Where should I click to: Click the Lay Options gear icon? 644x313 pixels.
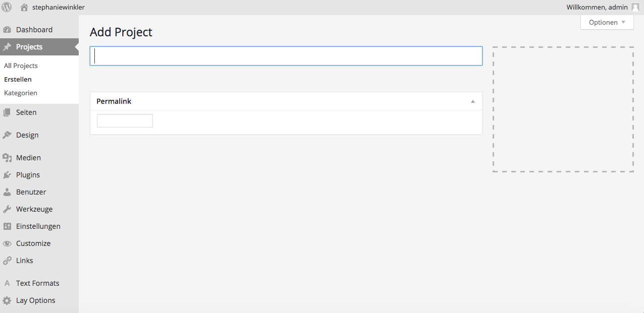(x=7, y=300)
